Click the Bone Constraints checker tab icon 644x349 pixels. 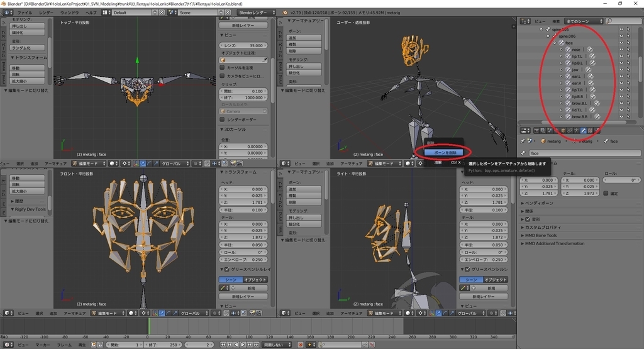(590, 131)
